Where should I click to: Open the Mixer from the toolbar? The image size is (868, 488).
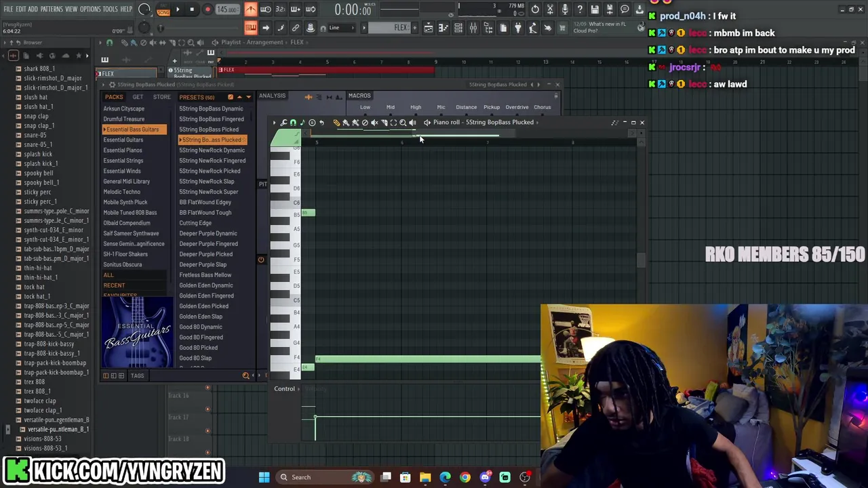pyautogui.click(x=473, y=28)
